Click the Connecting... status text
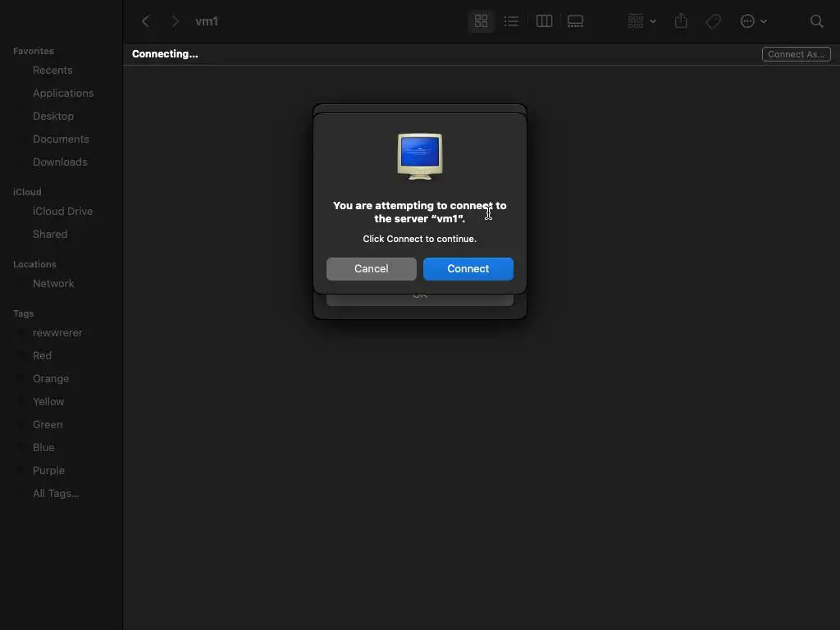 coord(165,54)
